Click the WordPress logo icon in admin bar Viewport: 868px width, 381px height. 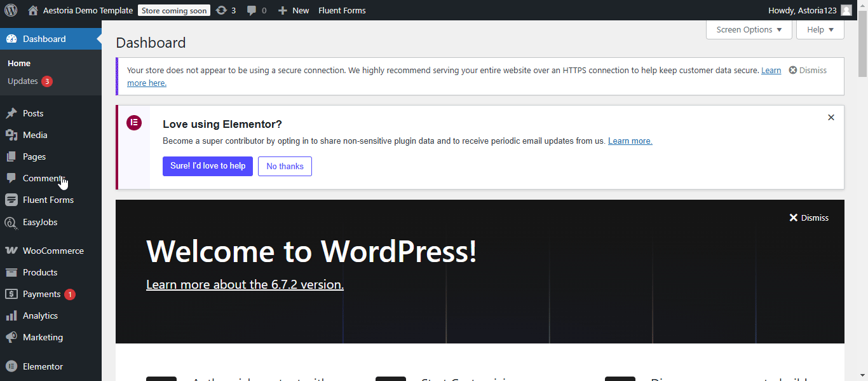click(11, 10)
